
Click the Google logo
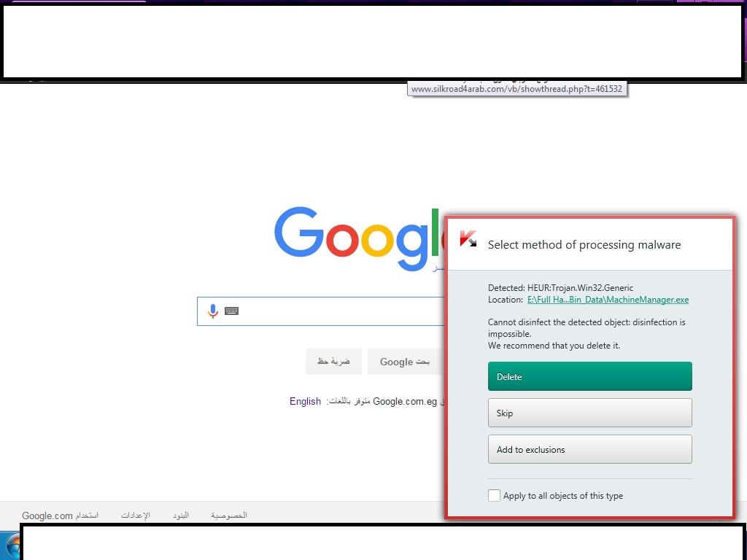(x=358, y=241)
